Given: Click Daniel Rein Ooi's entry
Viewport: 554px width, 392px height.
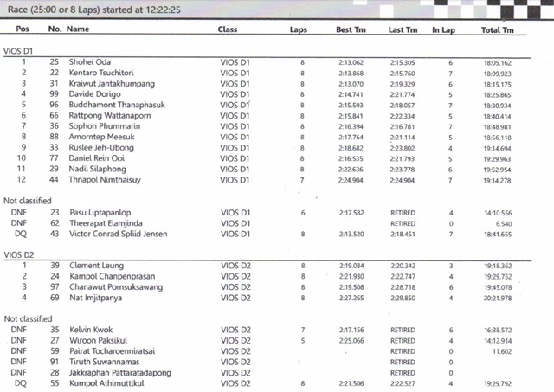Looking at the screenshot, I should point(99,158).
